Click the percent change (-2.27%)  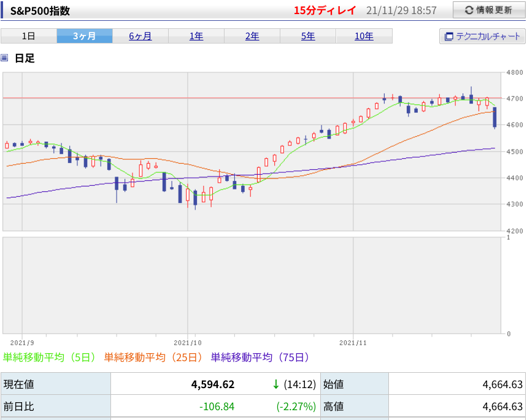tap(296, 407)
